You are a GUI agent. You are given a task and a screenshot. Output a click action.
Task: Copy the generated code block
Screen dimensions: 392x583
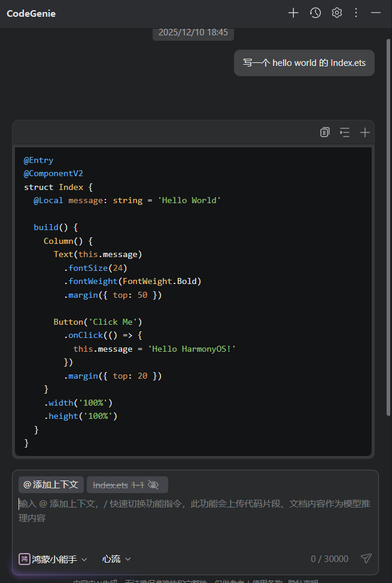point(324,132)
